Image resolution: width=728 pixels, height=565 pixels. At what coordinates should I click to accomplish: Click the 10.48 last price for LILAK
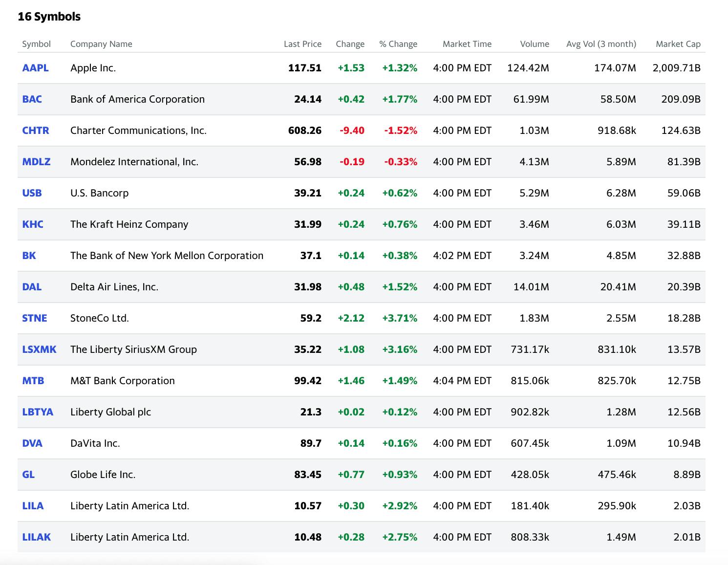click(308, 537)
